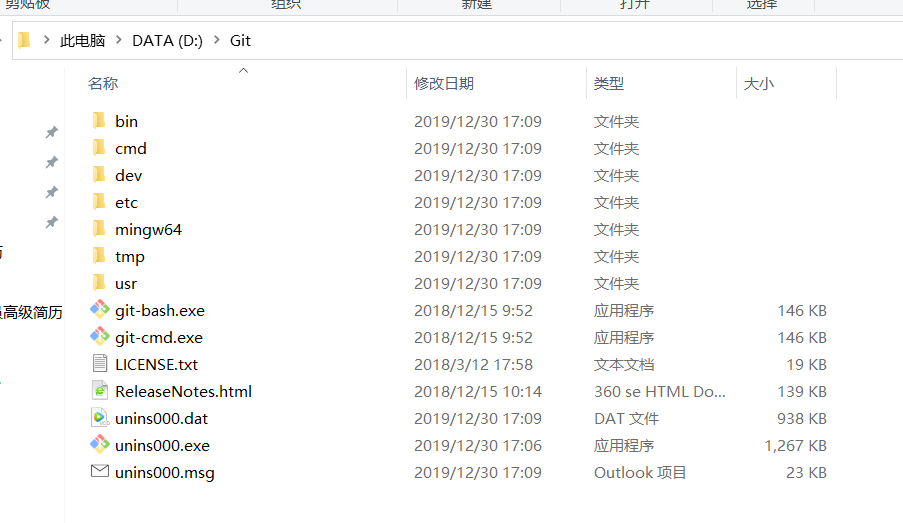Navigate to DATA (D:) in breadcrumb

point(168,41)
